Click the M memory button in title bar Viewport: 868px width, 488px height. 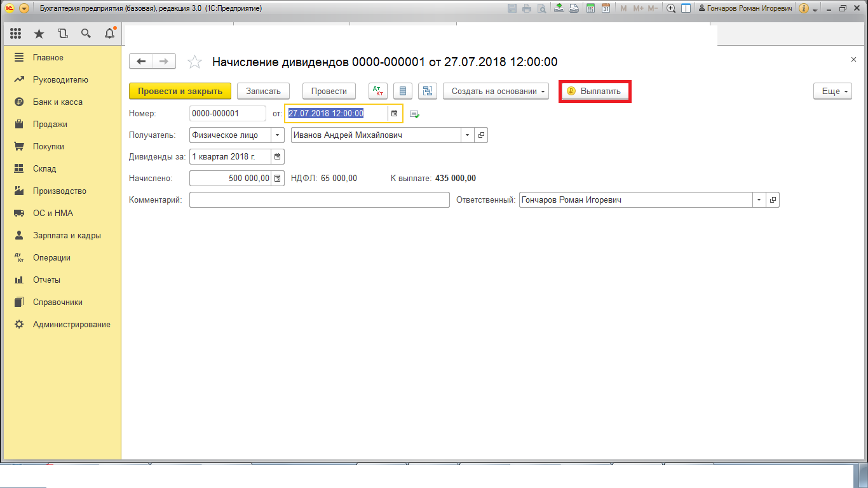click(623, 8)
